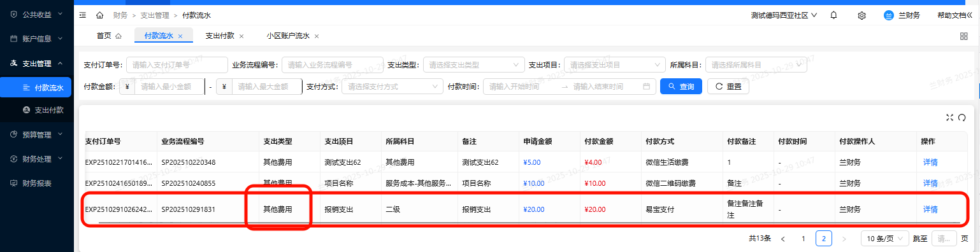Open the tab grid menu icon

tap(964, 36)
